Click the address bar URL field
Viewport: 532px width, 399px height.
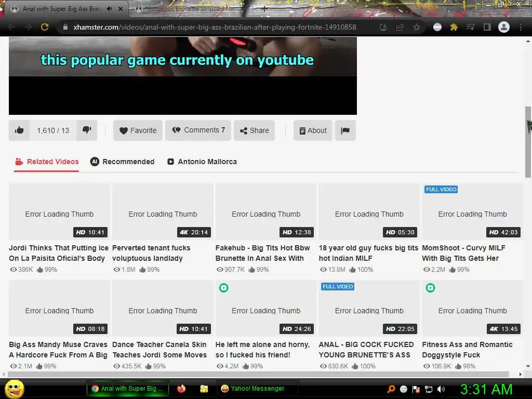(x=215, y=27)
